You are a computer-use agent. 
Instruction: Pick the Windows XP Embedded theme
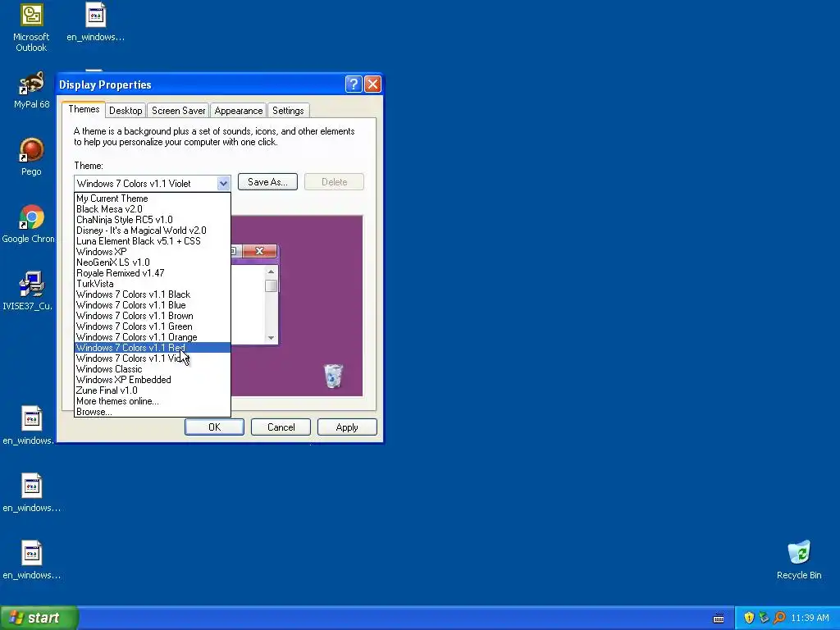click(152, 380)
